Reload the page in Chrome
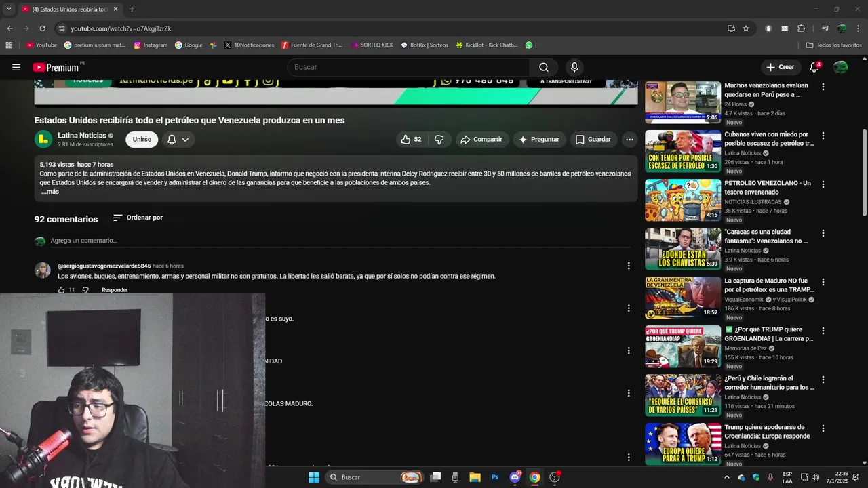Viewport: 868px width, 488px height. (42, 28)
